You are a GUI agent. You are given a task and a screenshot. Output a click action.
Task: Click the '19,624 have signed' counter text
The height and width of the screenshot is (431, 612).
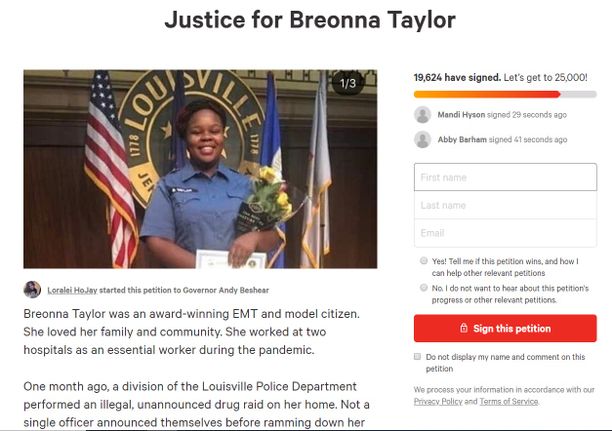click(x=457, y=77)
